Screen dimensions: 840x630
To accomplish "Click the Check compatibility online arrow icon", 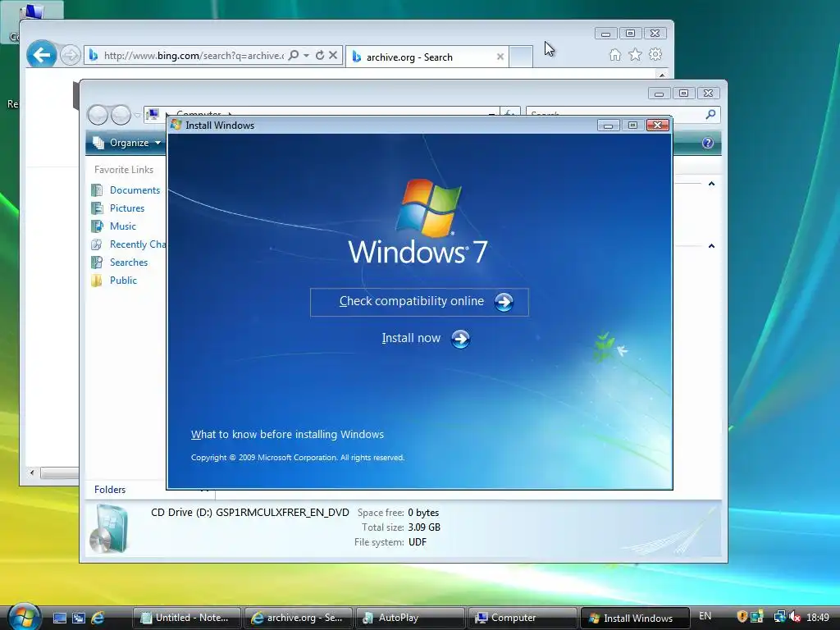I will pyautogui.click(x=504, y=302).
